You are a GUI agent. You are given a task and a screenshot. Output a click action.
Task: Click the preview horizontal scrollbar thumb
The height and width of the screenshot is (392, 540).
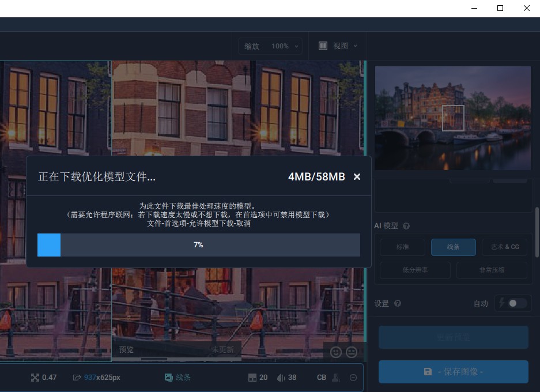[154, 359]
